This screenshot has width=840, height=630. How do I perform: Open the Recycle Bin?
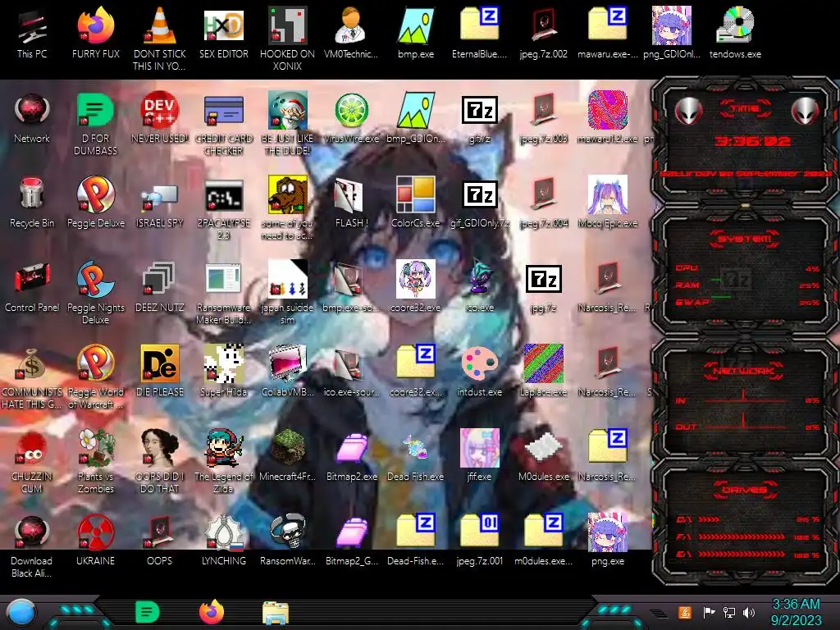[32, 203]
